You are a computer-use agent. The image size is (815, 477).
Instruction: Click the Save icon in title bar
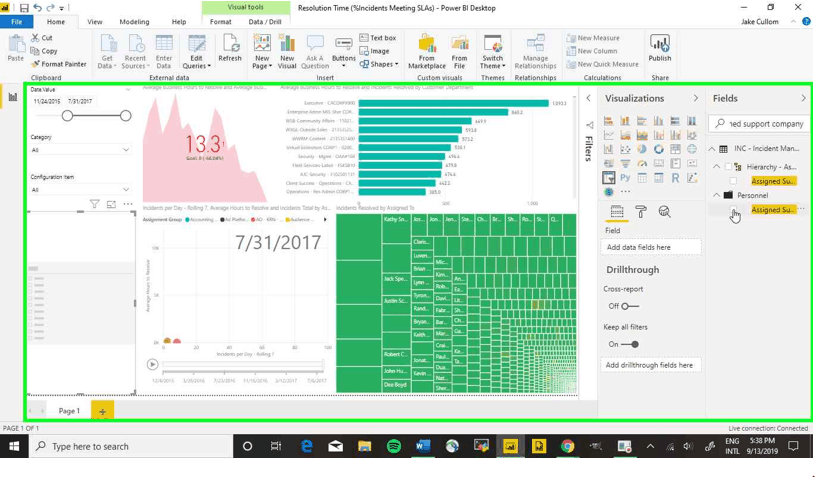(24, 8)
